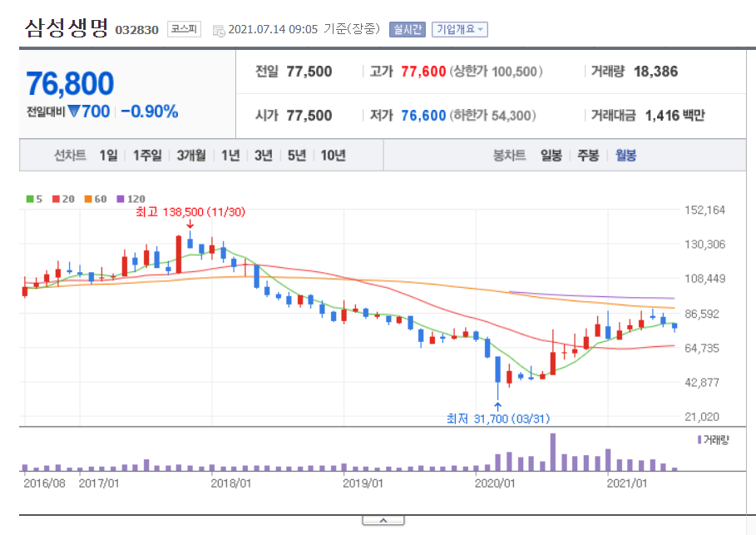
Task: Click the 상한가 100,500 upper limit text
Action: tap(497, 72)
